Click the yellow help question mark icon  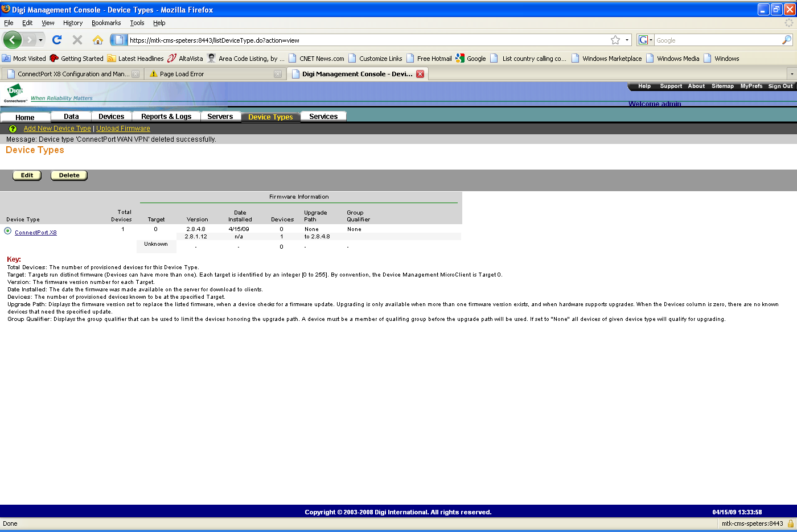13,129
